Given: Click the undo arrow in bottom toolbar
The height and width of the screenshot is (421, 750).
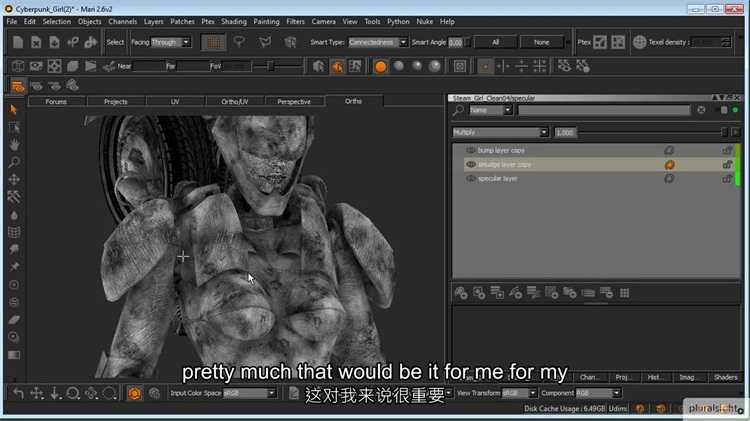Looking at the screenshot, I should coord(18,393).
